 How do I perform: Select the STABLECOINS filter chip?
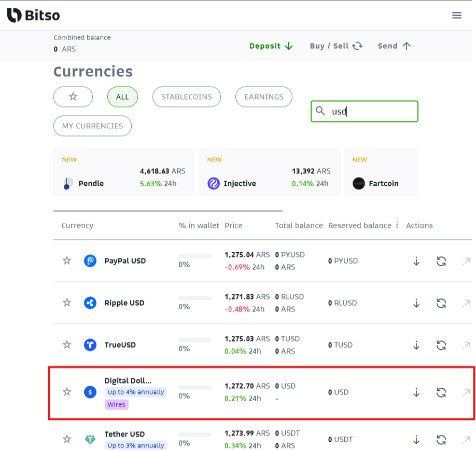point(186,97)
